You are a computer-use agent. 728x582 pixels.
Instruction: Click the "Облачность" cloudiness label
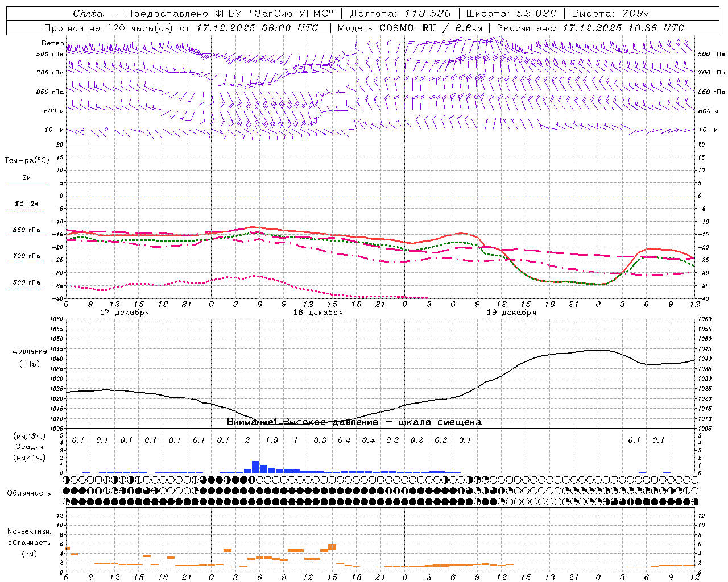pyautogui.click(x=29, y=493)
